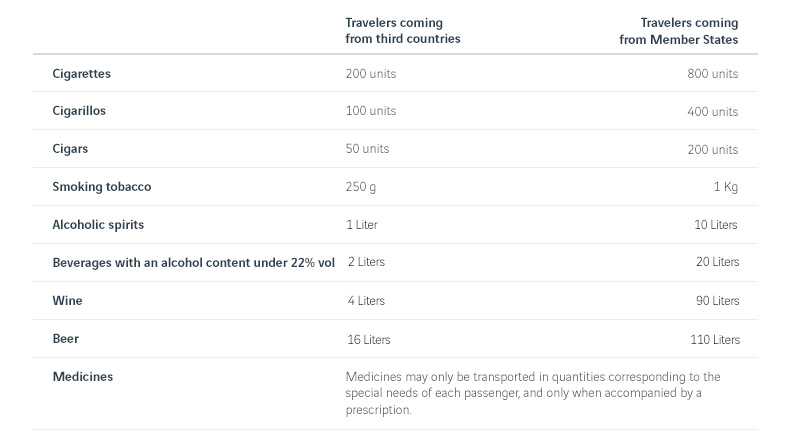Click the 10 Liters spirits value
Image resolution: width=790 pixels, height=445 pixels.
pyautogui.click(x=715, y=225)
